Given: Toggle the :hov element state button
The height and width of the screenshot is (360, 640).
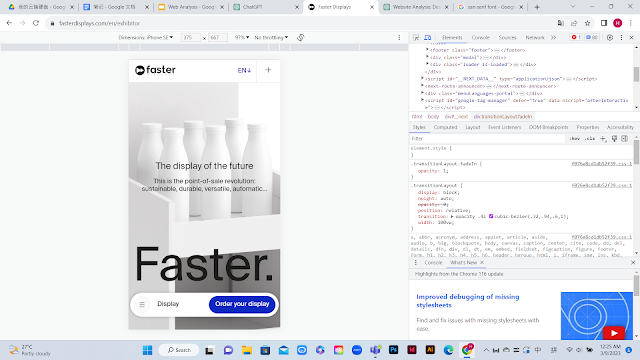Looking at the screenshot, I should click(x=574, y=139).
